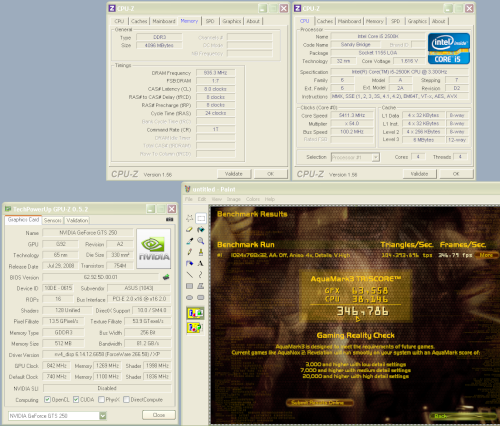
Task: Toggle the DirectCompute checkbox in GPU-Z
Action: point(126,399)
